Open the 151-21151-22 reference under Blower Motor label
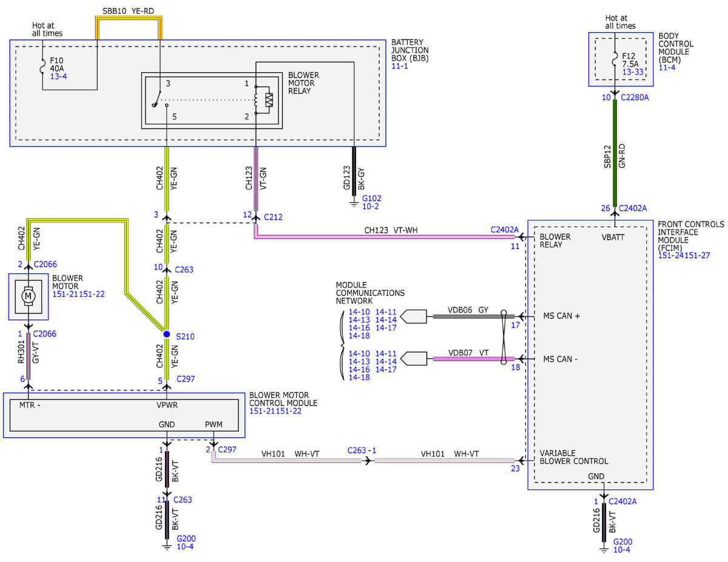 pos(78,295)
